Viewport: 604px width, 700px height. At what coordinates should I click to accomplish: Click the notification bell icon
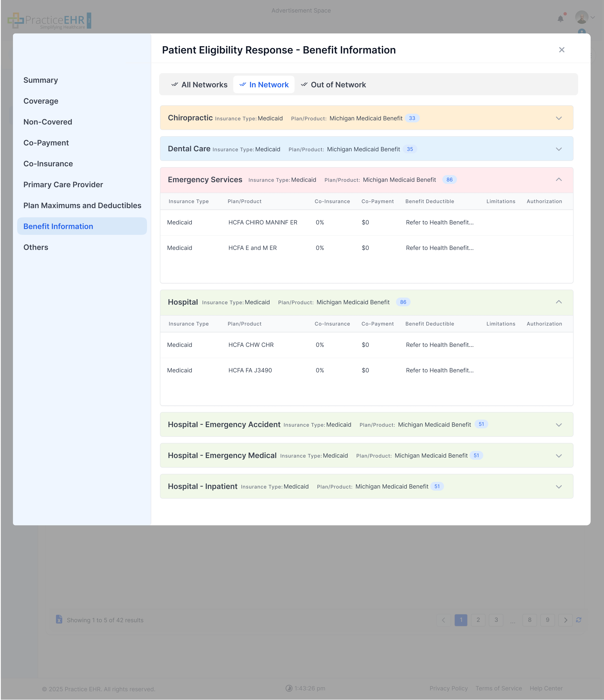click(x=560, y=19)
